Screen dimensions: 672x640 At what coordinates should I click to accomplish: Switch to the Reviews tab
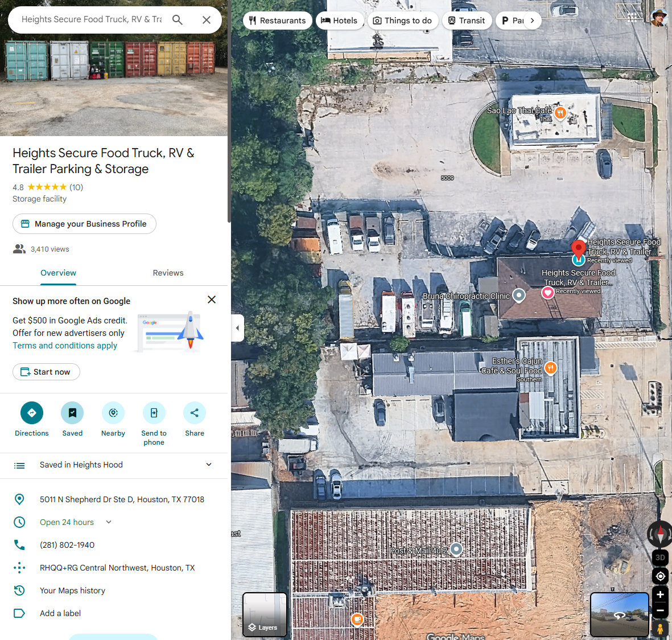coord(168,273)
